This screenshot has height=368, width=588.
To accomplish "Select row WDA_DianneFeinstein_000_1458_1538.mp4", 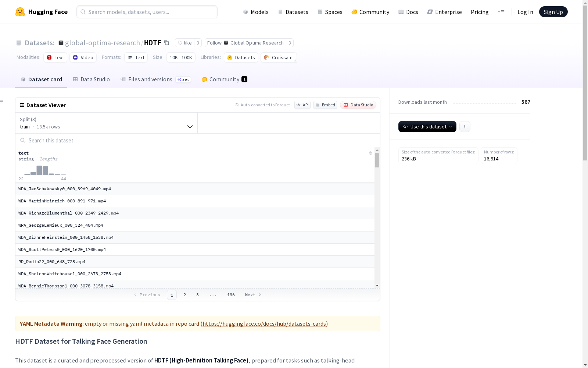I will coord(195,237).
